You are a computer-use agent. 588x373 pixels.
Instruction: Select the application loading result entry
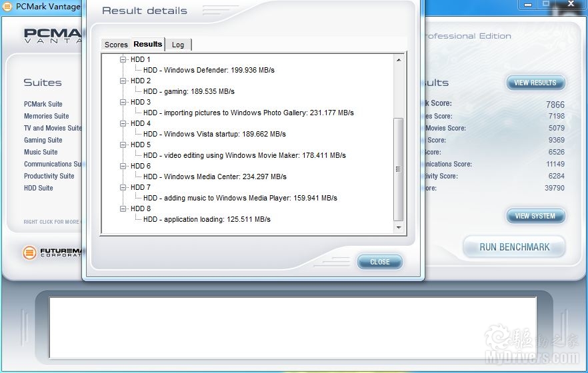pos(207,220)
